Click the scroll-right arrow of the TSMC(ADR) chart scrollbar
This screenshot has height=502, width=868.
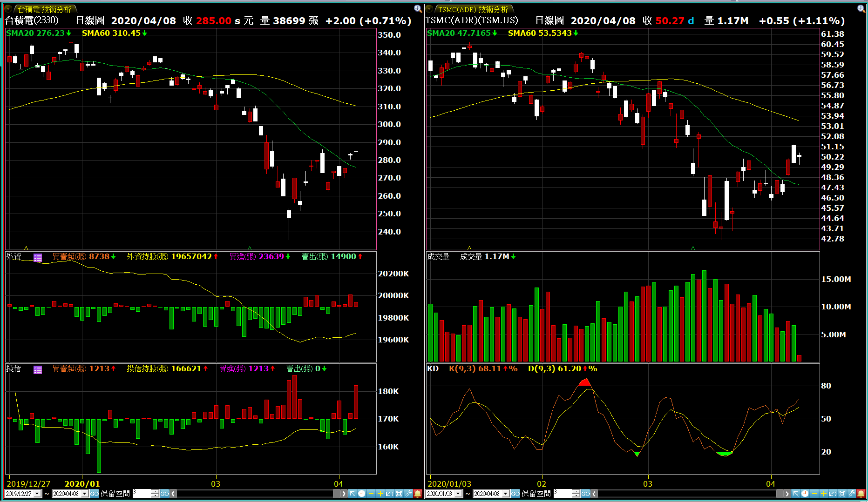[787, 494]
